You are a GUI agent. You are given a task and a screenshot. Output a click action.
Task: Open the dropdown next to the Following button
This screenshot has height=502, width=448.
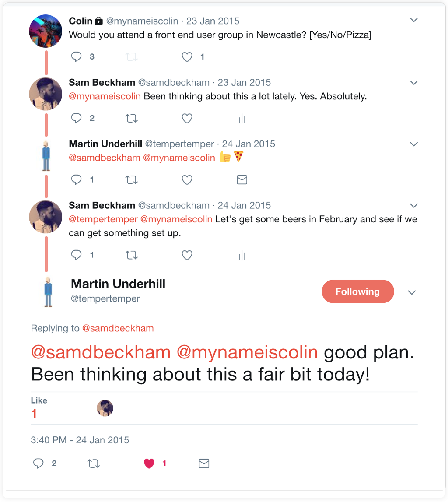click(x=412, y=292)
